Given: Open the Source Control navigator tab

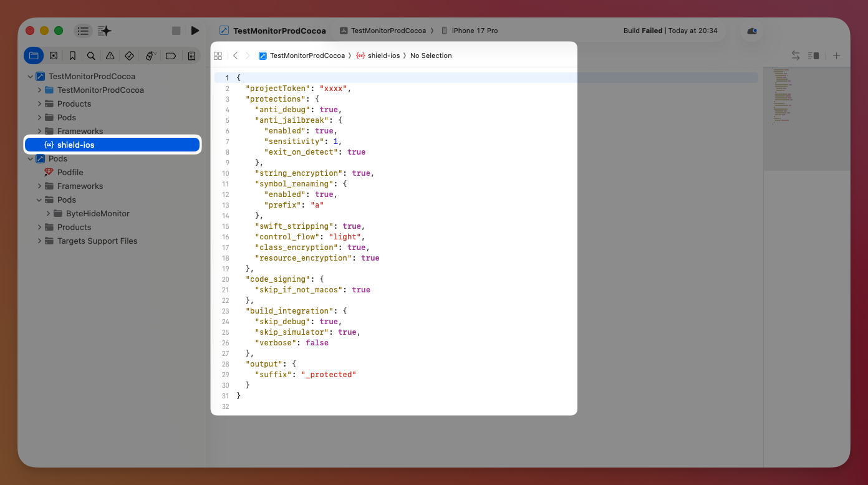Looking at the screenshot, I should pyautogui.click(x=54, y=55).
